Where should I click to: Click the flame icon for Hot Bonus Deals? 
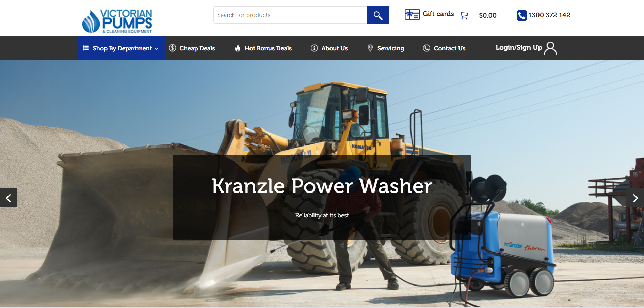point(238,48)
